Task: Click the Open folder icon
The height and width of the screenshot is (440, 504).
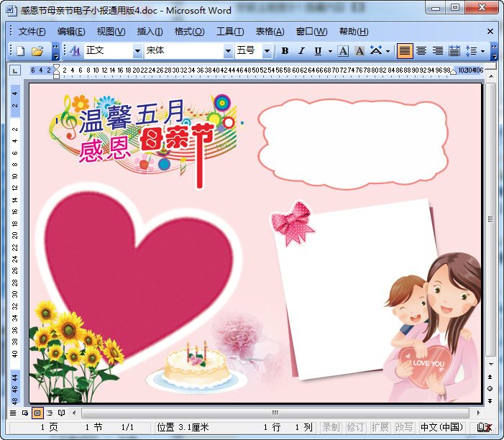Action: (37, 51)
